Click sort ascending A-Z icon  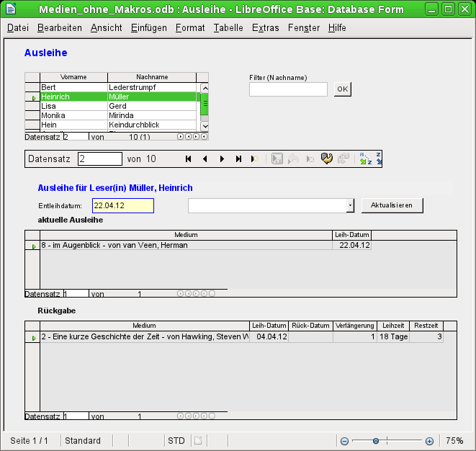coord(364,159)
